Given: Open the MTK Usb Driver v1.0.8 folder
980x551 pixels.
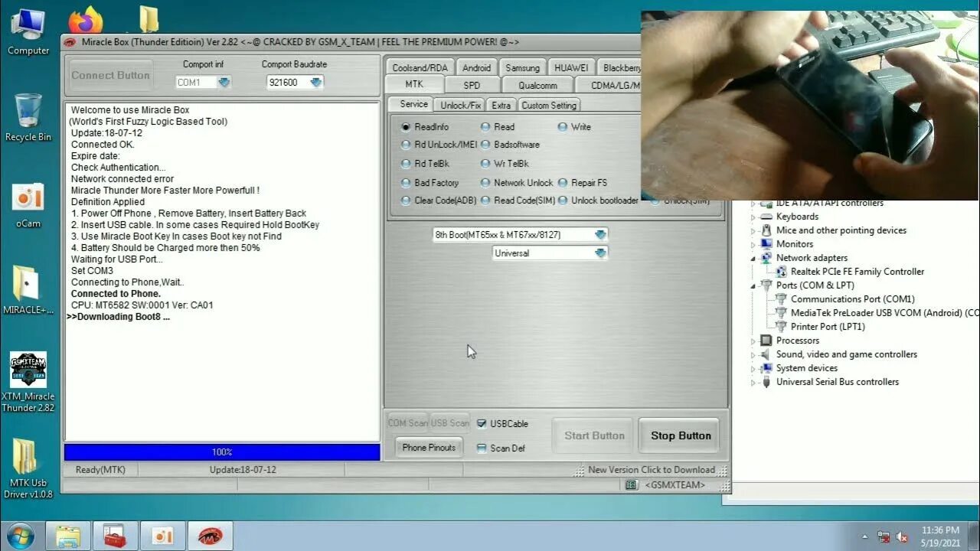Looking at the screenshot, I should coord(28,468).
